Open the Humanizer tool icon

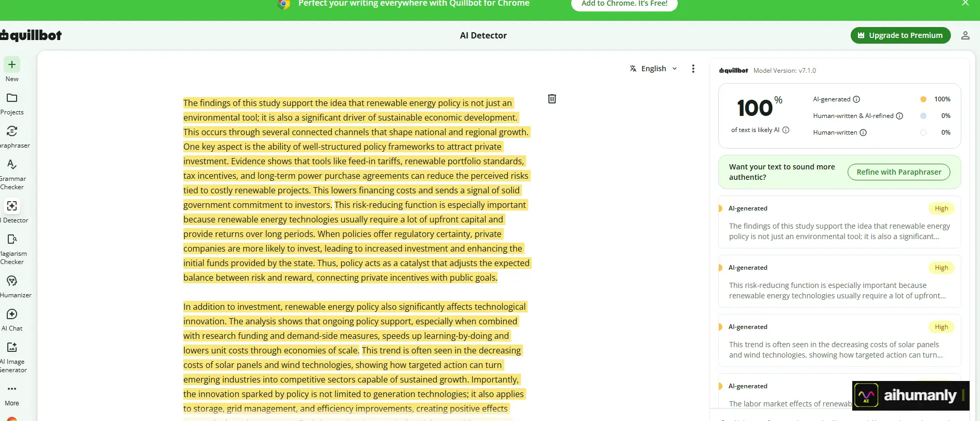[12, 281]
